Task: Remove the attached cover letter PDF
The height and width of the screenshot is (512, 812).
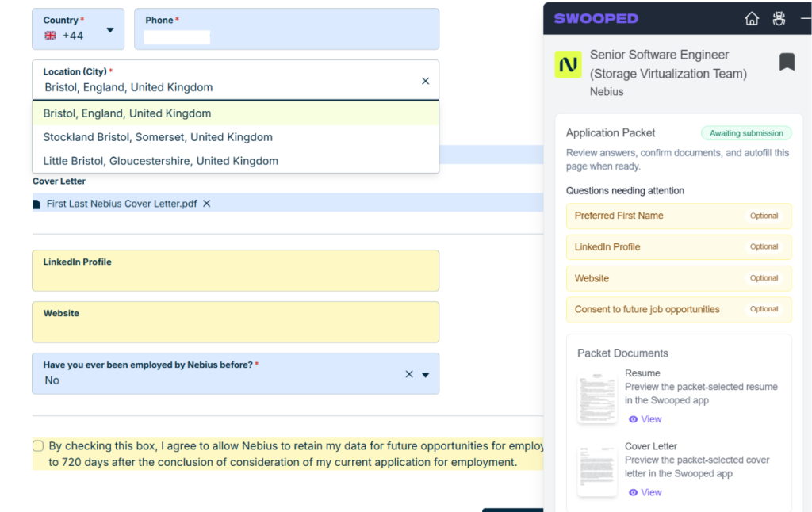Action: tap(207, 204)
